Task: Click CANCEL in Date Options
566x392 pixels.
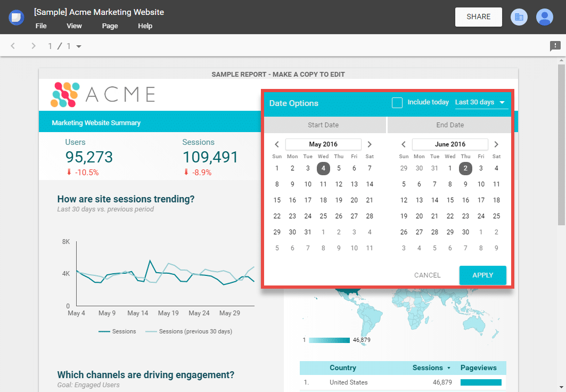Action: click(427, 275)
